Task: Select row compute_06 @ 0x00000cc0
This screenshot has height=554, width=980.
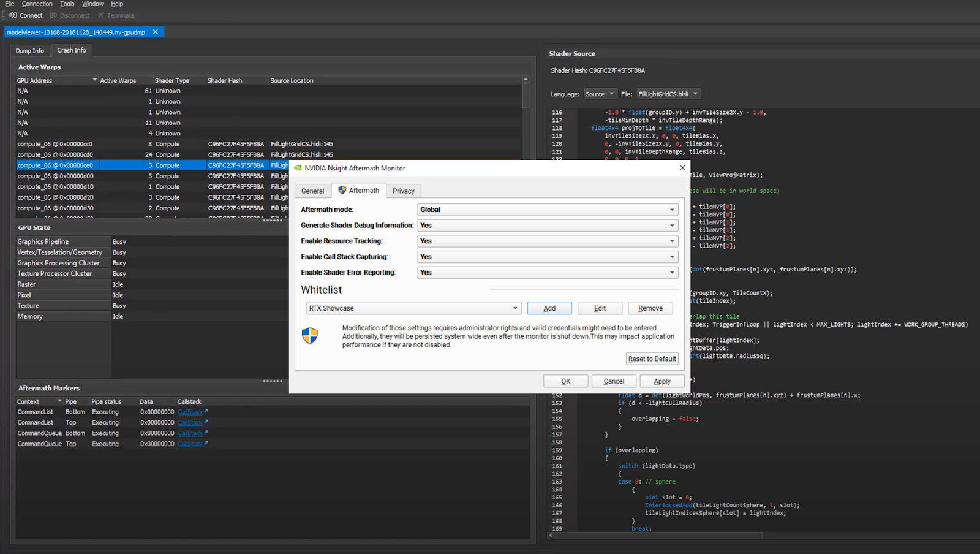Action: click(x=269, y=144)
